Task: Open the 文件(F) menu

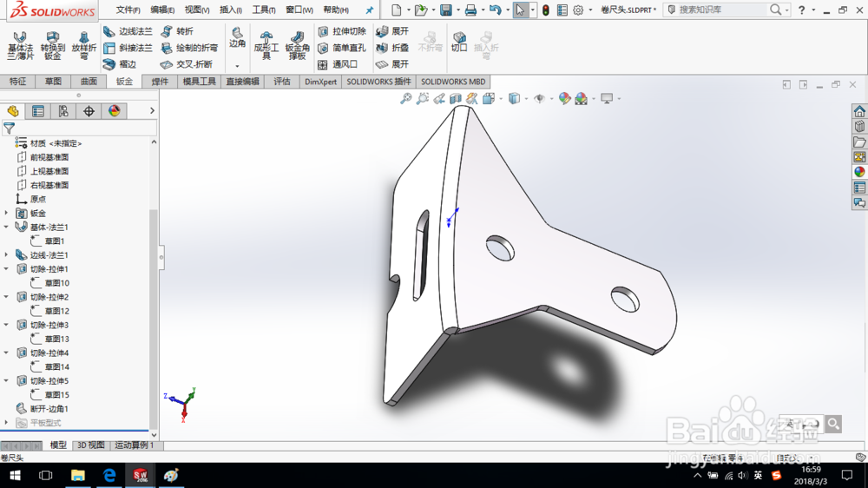Action: [128, 10]
